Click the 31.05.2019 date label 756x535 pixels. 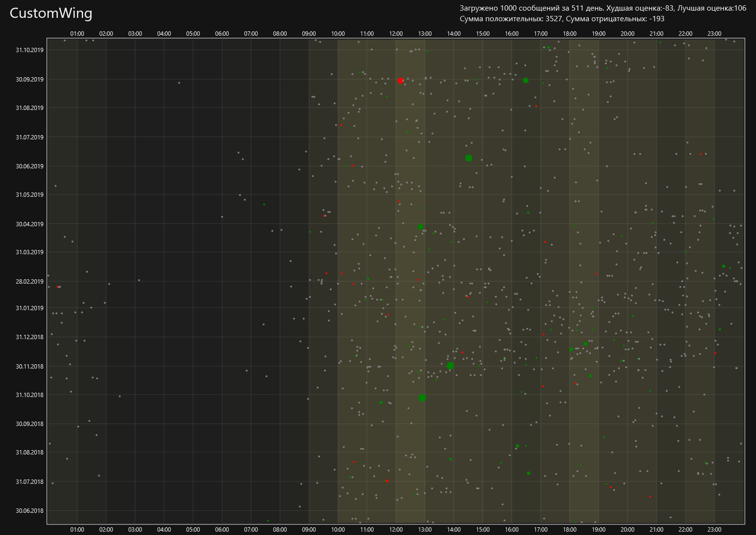point(29,194)
